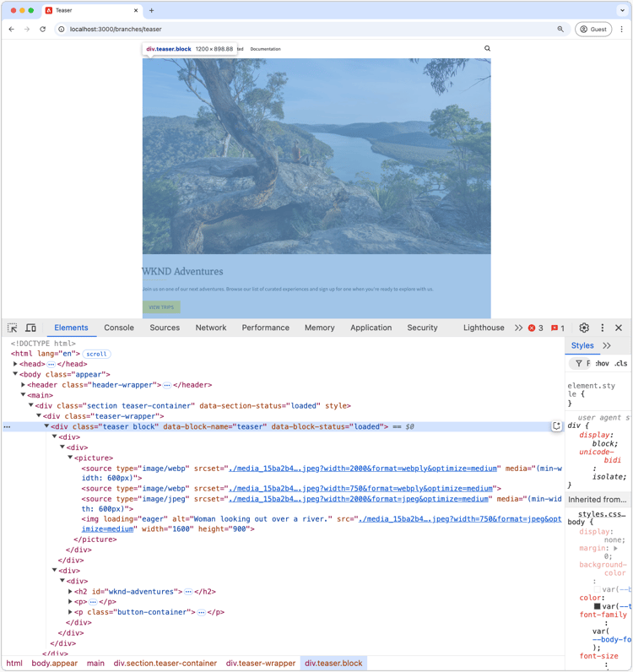Click the browser back arrow
This screenshot has width=633, height=672.
click(12, 30)
